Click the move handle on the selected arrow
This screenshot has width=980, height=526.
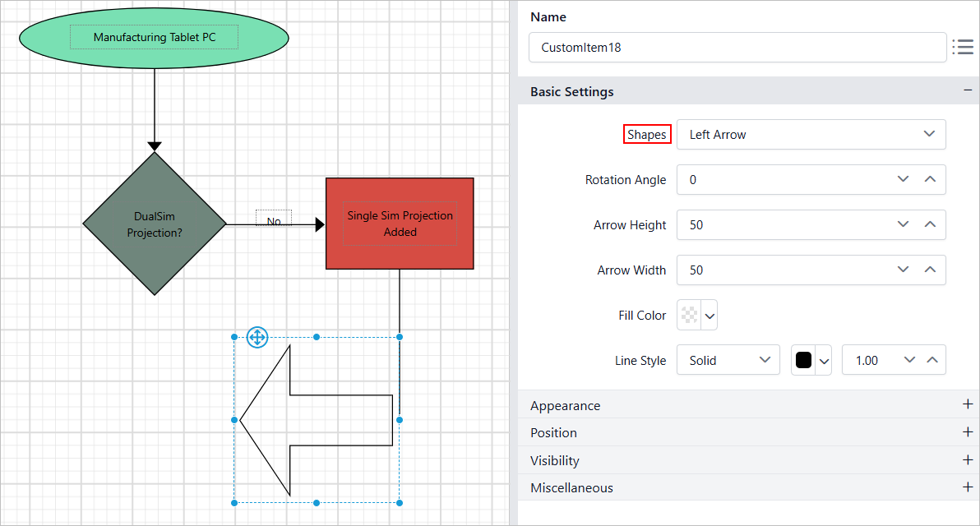[257, 337]
